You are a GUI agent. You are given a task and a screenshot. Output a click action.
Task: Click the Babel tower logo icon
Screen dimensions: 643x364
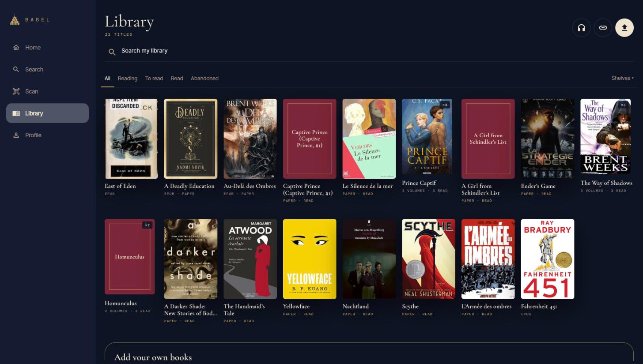point(15,20)
